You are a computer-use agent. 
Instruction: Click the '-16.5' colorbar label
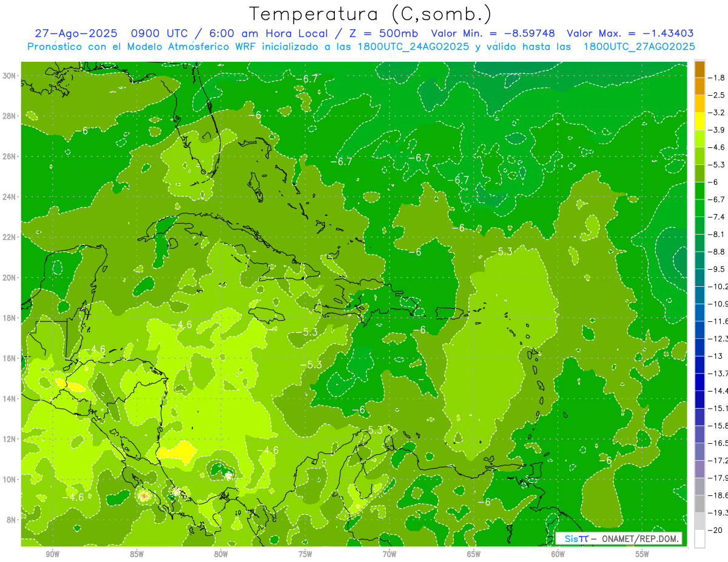pos(718,443)
